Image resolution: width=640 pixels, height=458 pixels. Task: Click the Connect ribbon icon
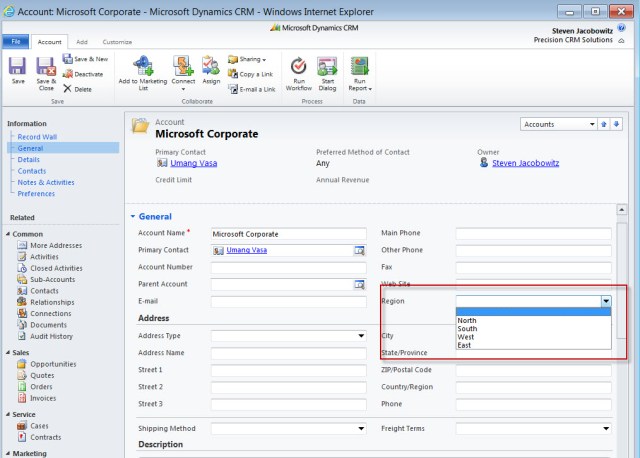[183, 67]
